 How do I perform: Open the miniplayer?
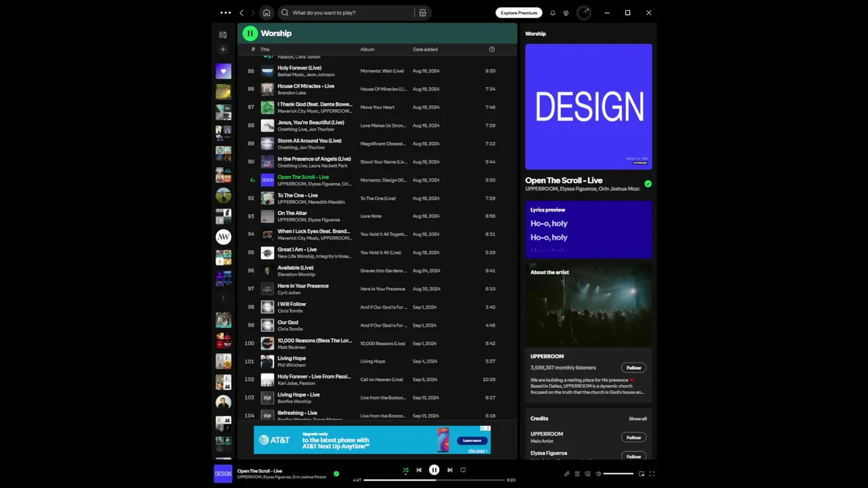click(642, 474)
